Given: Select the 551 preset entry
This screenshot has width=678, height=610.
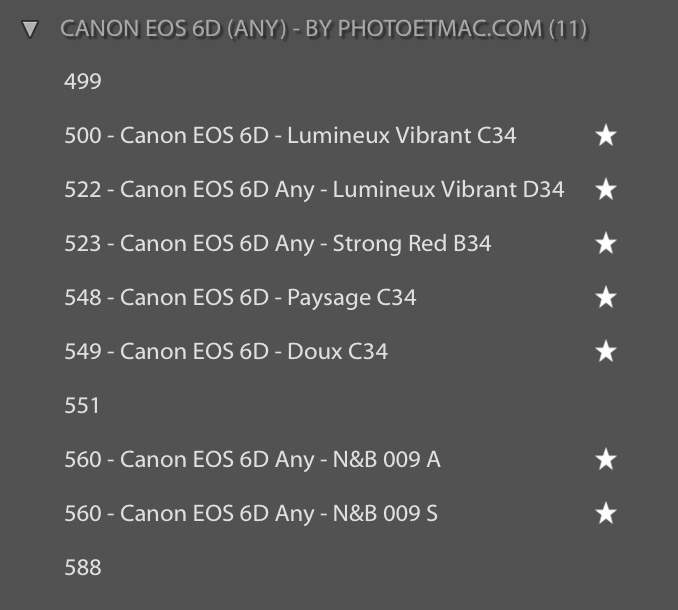Looking at the screenshot, I should (83, 406).
